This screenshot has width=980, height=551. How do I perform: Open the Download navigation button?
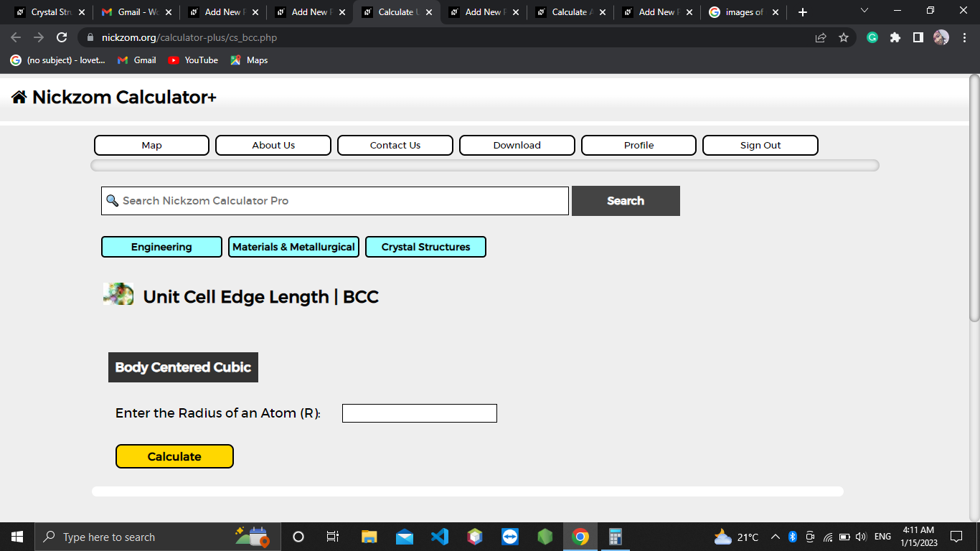[x=517, y=145]
